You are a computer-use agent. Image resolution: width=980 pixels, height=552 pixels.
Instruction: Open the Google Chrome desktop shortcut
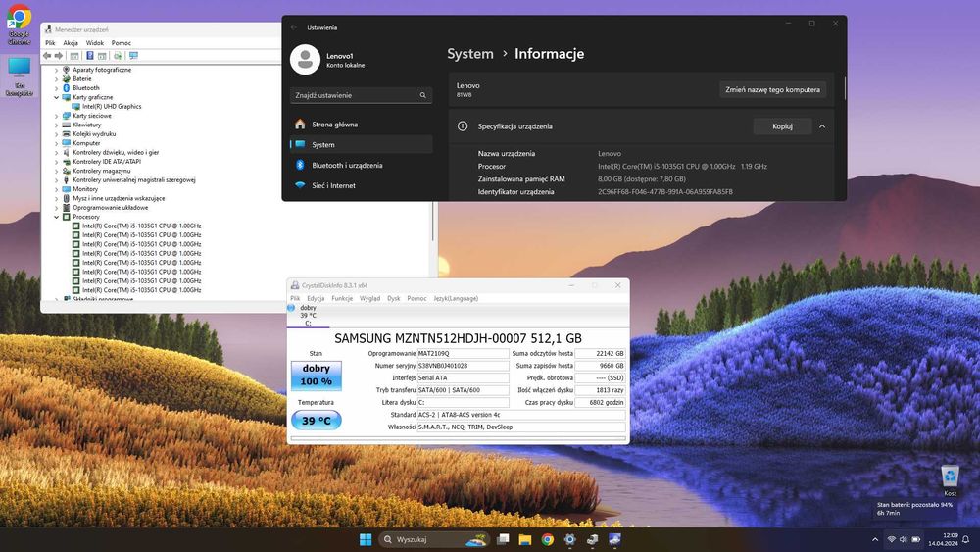[19, 25]
